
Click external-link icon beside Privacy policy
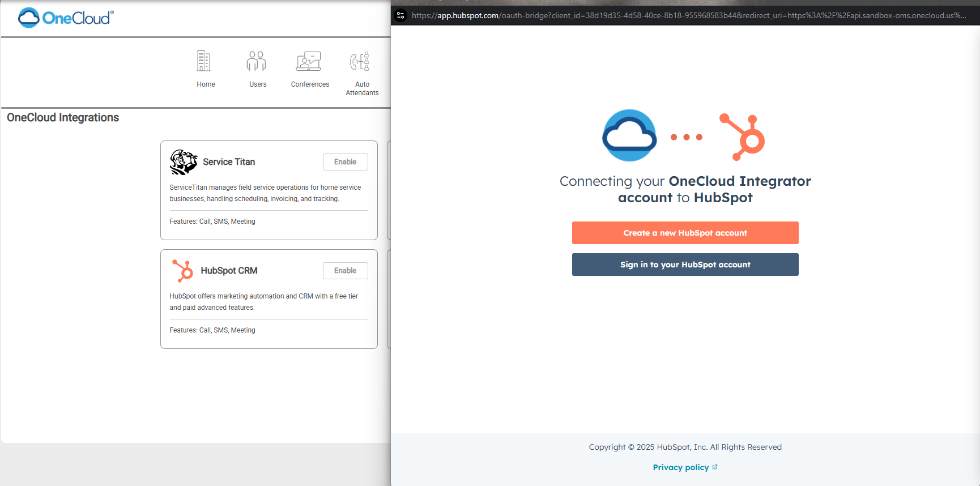click(x=715, y=467)
